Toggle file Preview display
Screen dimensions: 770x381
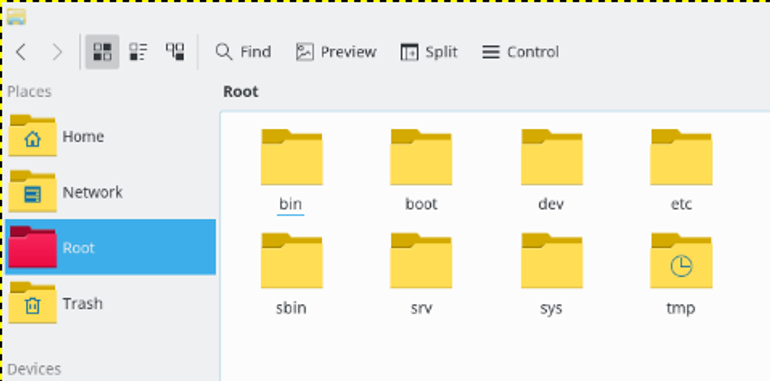(336, 52)
